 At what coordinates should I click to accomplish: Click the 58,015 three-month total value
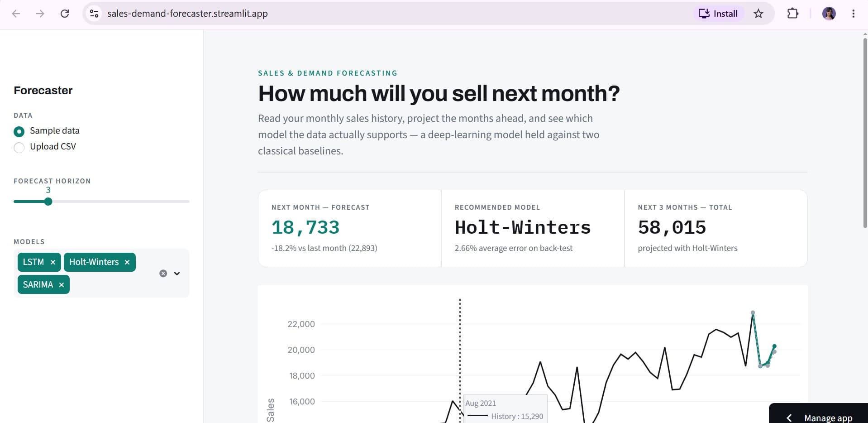point(672,227)
